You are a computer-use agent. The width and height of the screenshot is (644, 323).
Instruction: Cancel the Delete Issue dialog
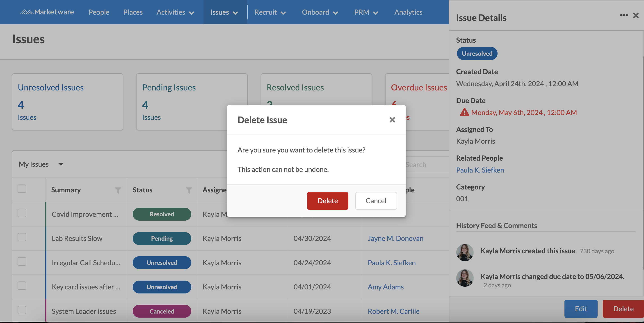[x=376, y=201]
